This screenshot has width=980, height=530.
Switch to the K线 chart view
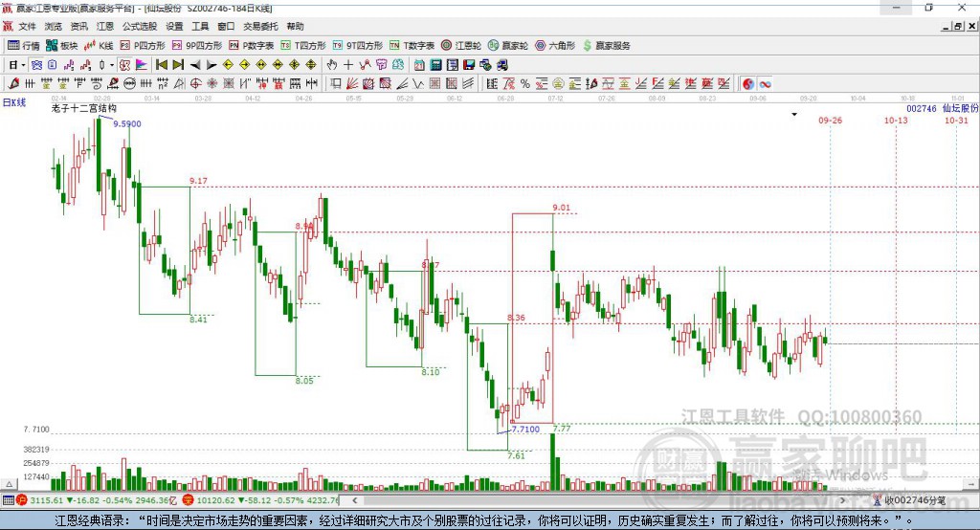99,46
